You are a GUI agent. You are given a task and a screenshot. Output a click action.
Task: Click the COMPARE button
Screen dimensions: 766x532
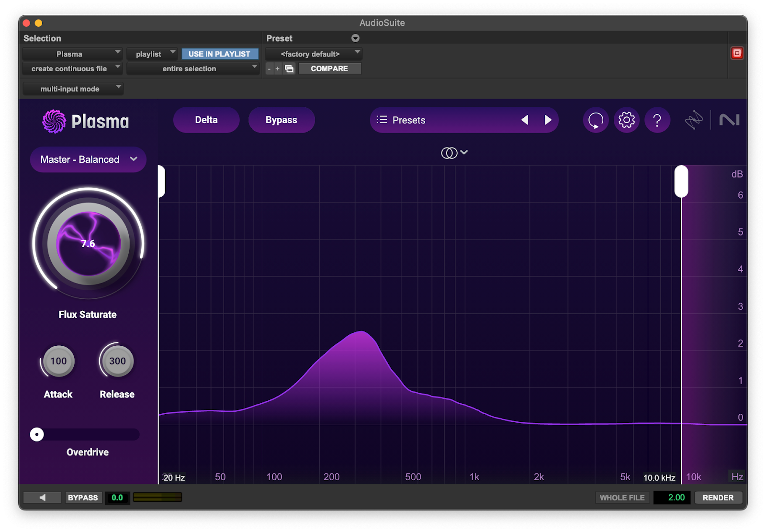pyautogui.click(x=329, y=68)
